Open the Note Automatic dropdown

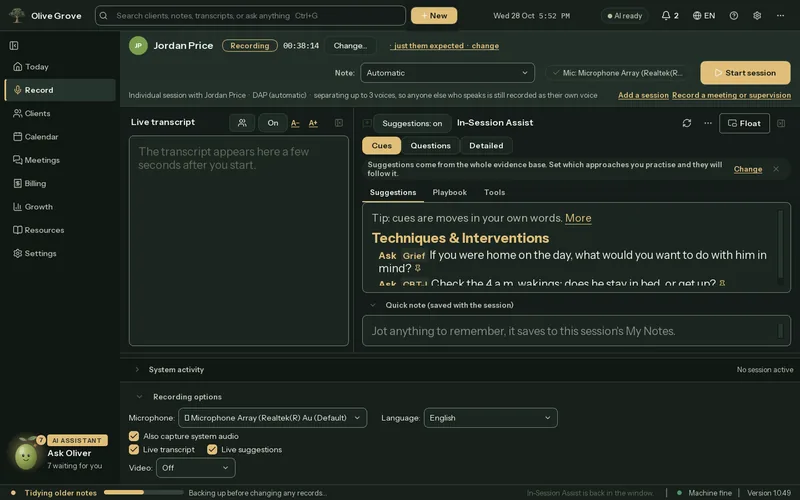click(447, 73)
